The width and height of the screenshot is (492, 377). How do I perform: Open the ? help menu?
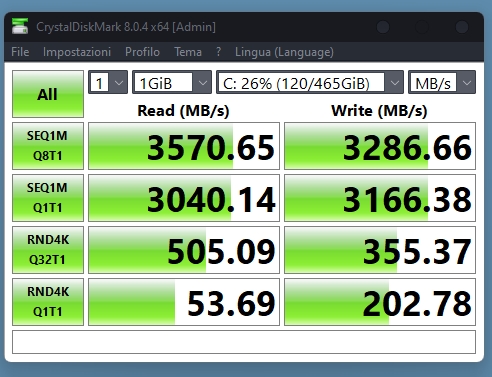tap(218, 52)
